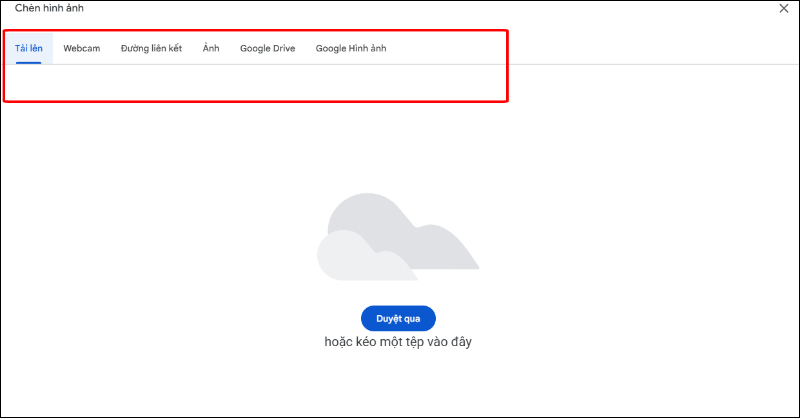This screenshot has width=800, height=418.
Task: Select the photos source tab labeled Ảnh
Action: 211,48
